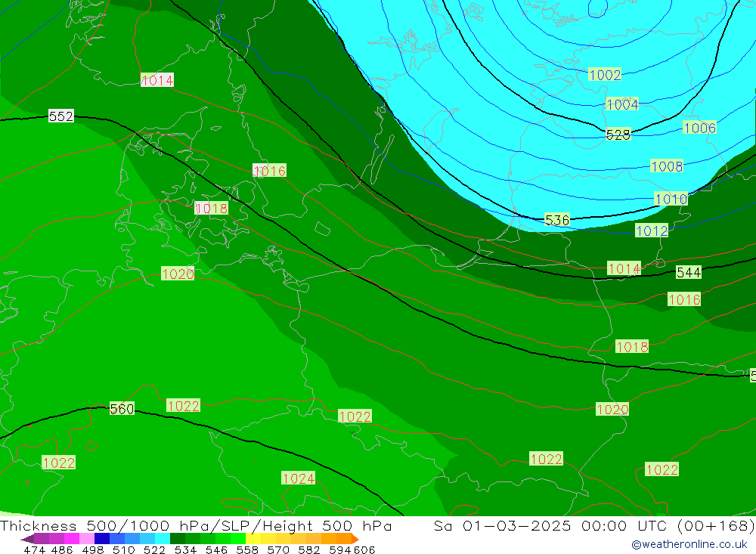
Task: Click the 486 legend value
Action: [62, 550]
